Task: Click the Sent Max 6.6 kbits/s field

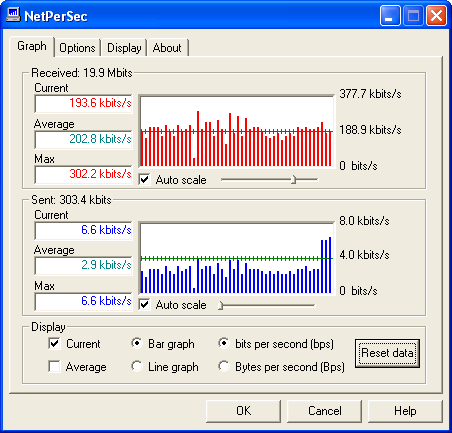Action: pyautogui.click(x=84, y=302)
